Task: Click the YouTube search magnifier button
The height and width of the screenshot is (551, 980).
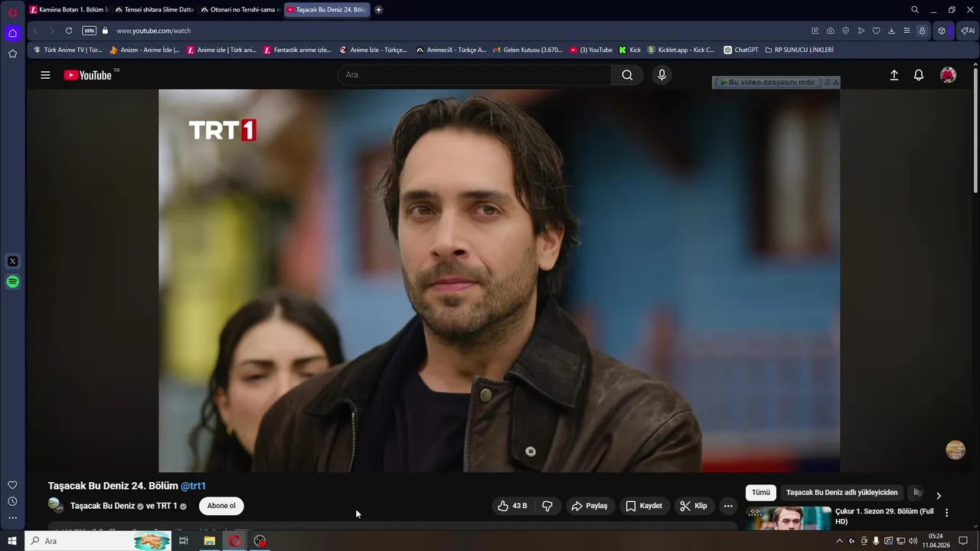Action: tap(627, 75)
